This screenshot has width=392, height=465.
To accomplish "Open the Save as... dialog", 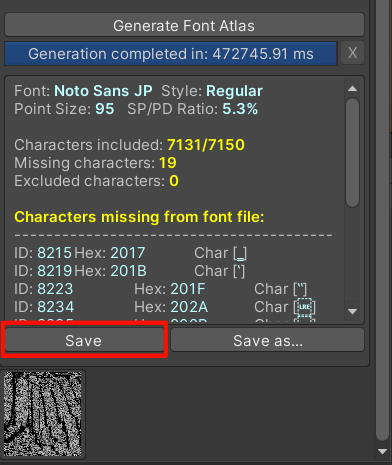I will [267, 340].
